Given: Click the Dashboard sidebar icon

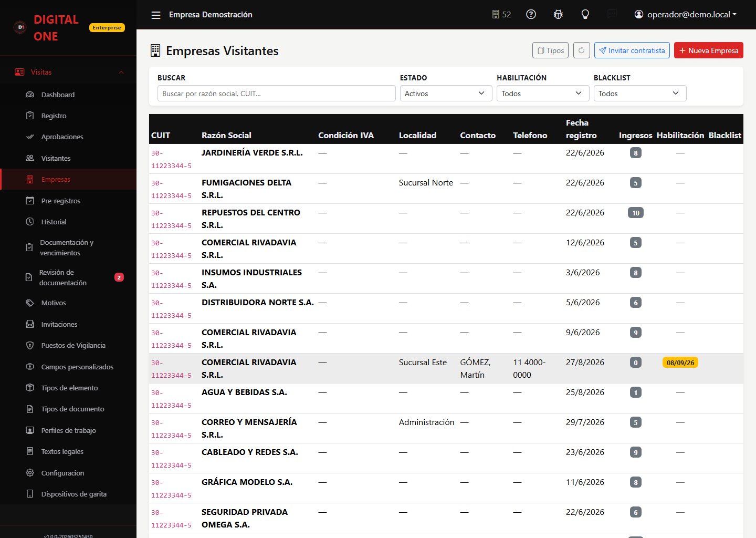Looking at the screenshot, I should 30,95.
